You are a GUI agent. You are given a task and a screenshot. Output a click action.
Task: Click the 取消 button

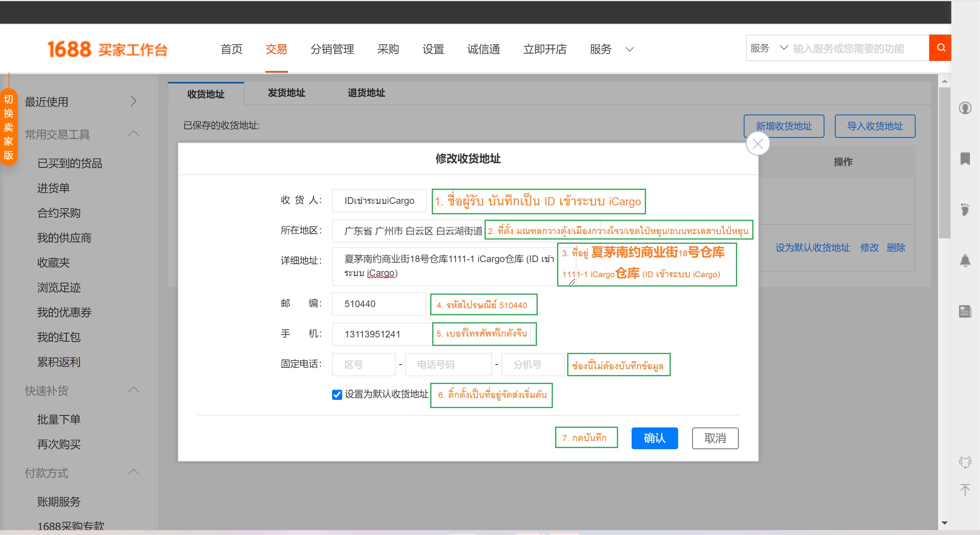coord(715,438)
